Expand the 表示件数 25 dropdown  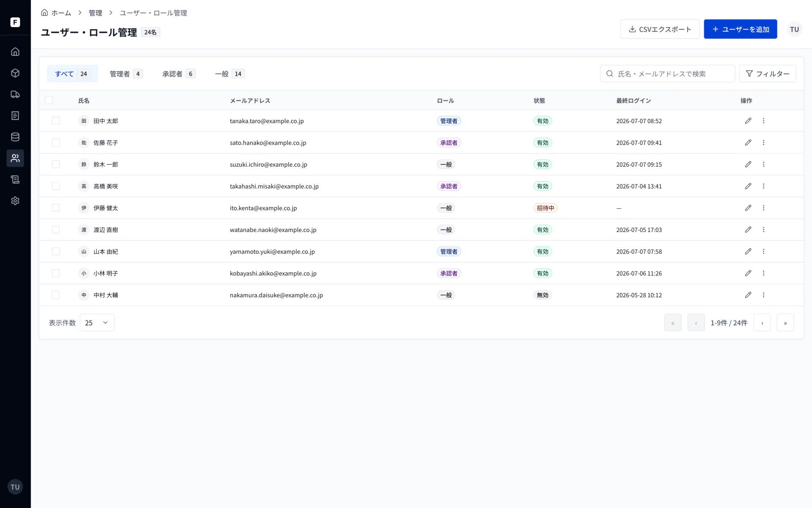coord(97,323)
